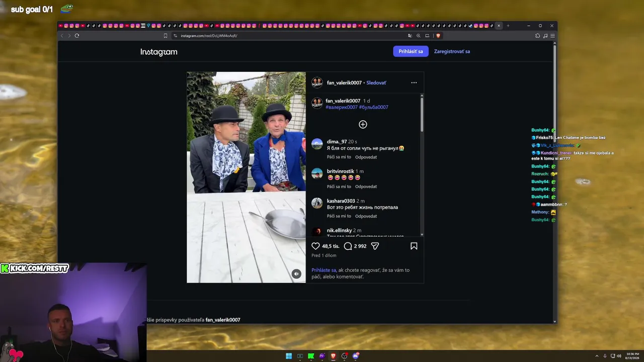Screen dimensions: 644x362
Task: Open dima._97 username link
Action: 337,142
